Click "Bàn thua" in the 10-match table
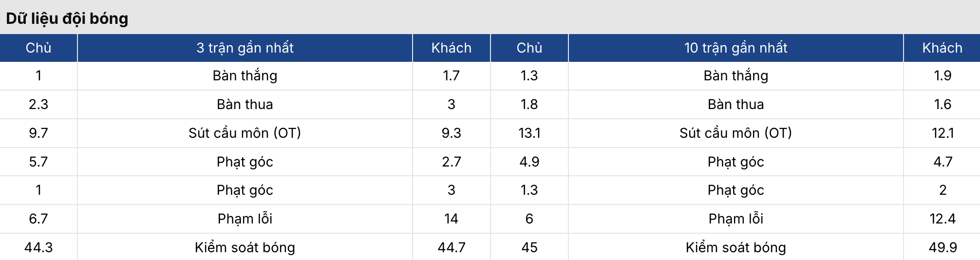980x260 pixels. (x=735, y=104)
